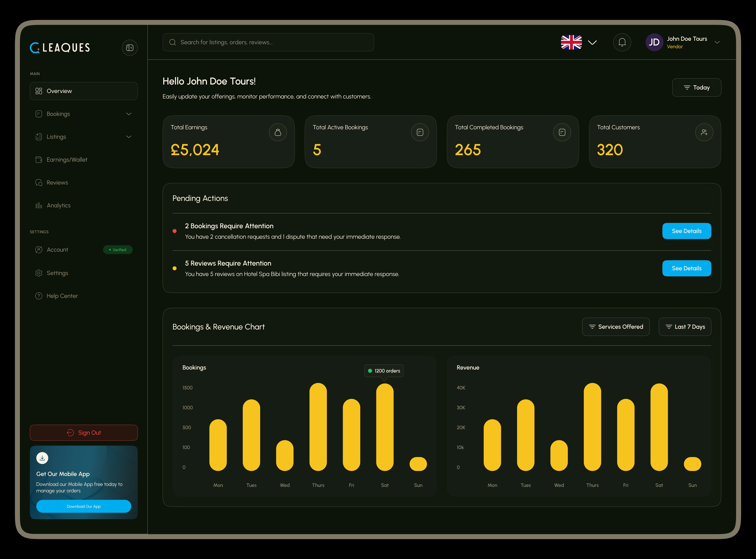Open the Account settings item
Screen dimensions: 756x559
tap(84, 250)
